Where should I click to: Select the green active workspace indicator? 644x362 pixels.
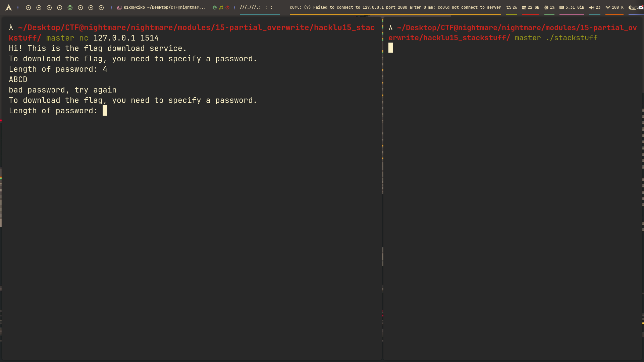click(70, 7)
